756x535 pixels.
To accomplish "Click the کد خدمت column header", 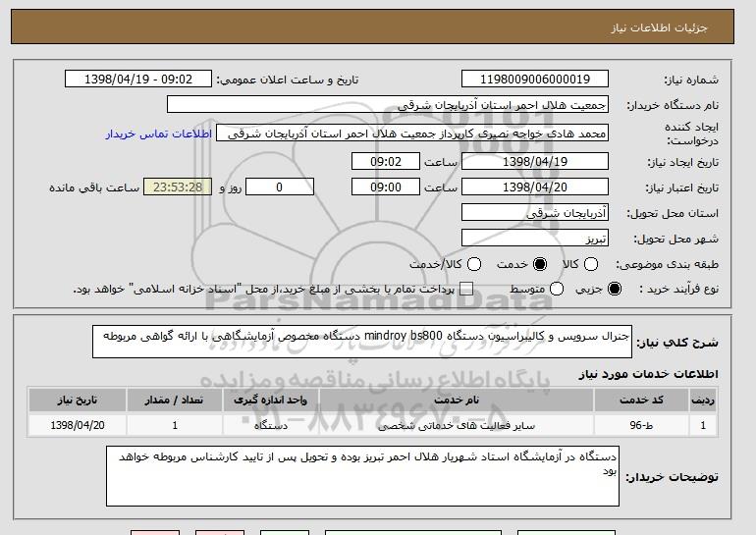I will point(641,401).
